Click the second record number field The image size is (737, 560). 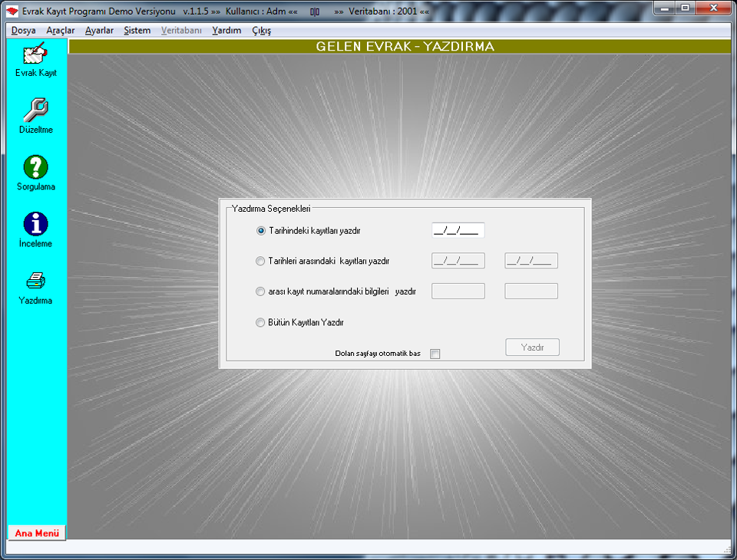click(531, 292)
